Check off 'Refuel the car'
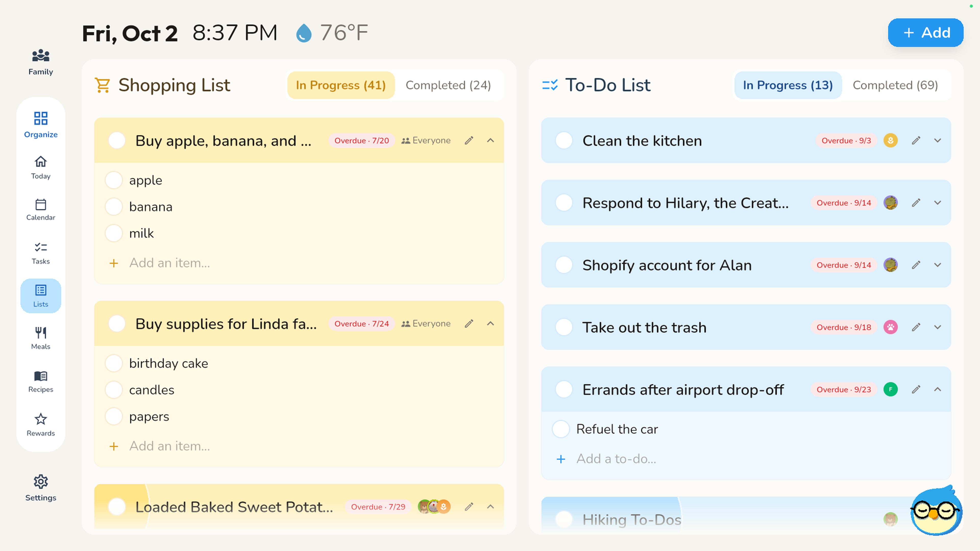980x551 pixels. [x=561, y=429]
